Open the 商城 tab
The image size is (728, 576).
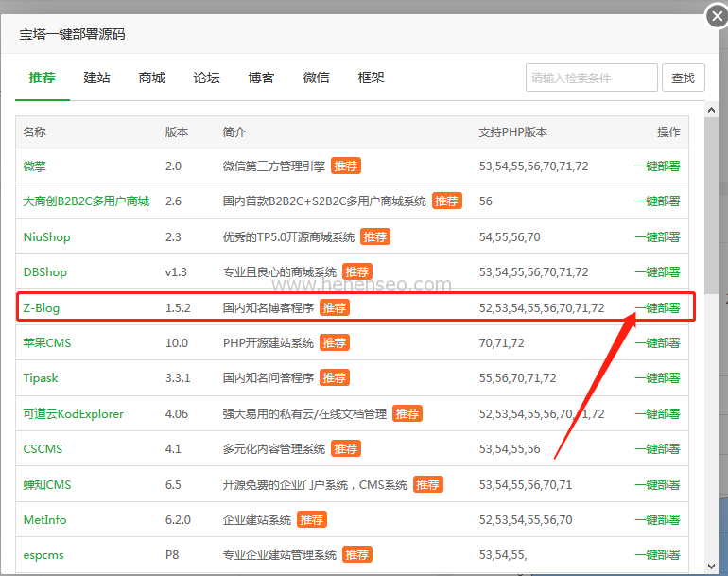pyautogui.click(x=152, y=78)
